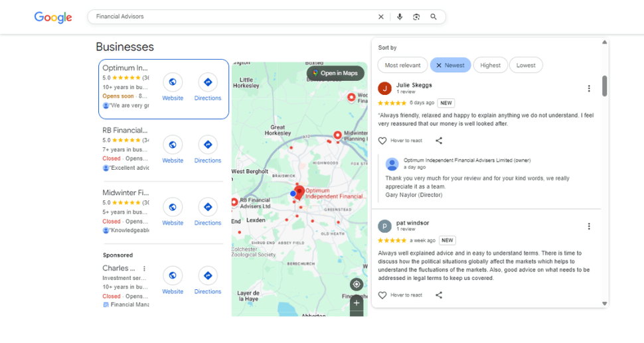Open the RB Financial... business listing
The height and width of the screenshot is (343, 644).
(125, 130)
